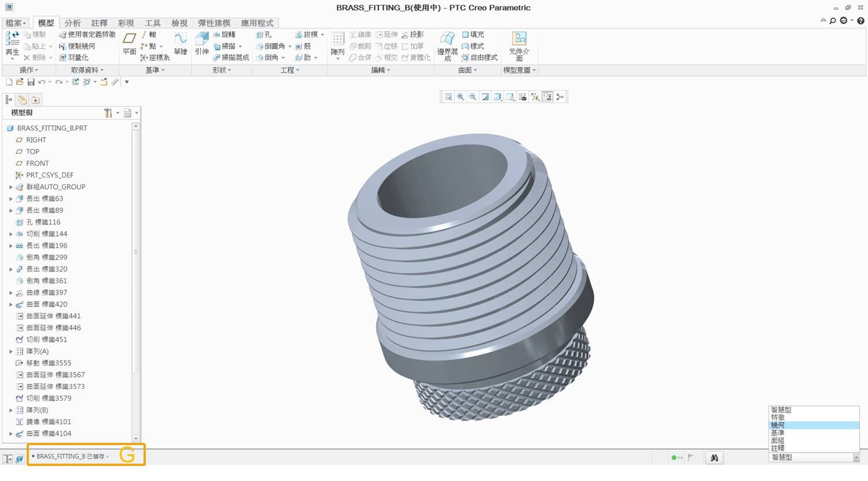Create a datum 平面 (Plane)
Viewport: 868px width, 481px height.
[129, 44]
